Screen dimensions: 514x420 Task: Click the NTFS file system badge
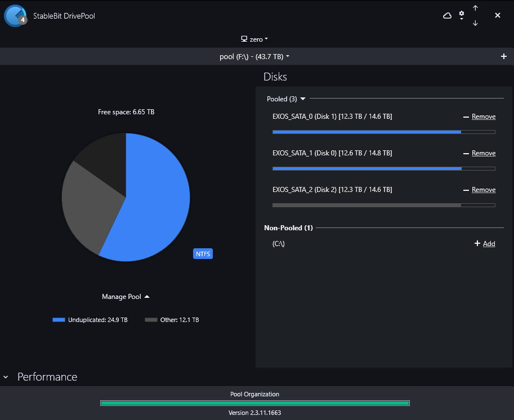point(203,254)
